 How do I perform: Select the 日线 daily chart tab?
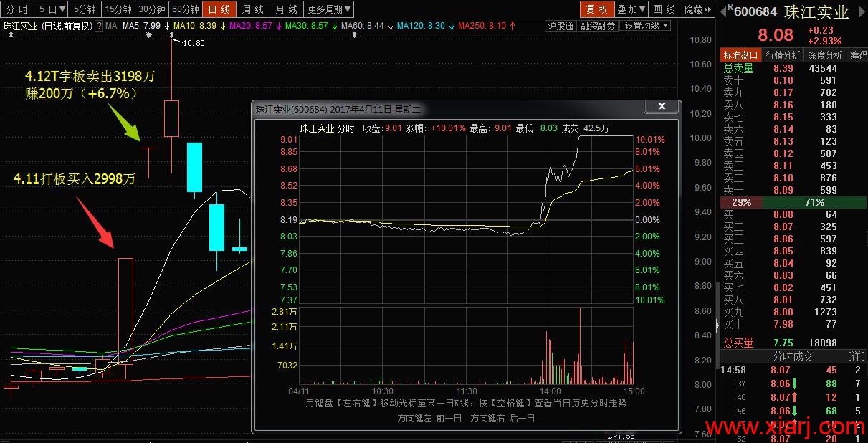tap(220, 9)
